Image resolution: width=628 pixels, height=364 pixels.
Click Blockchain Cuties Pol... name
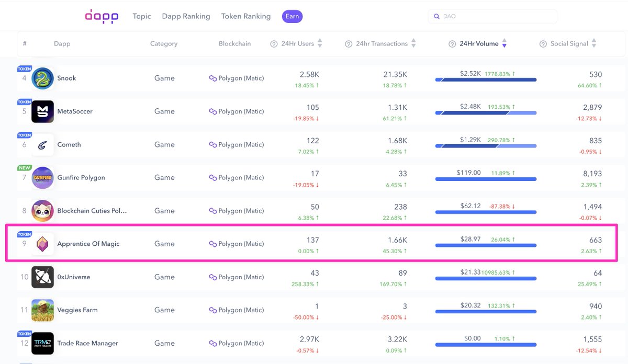[92, 211]
